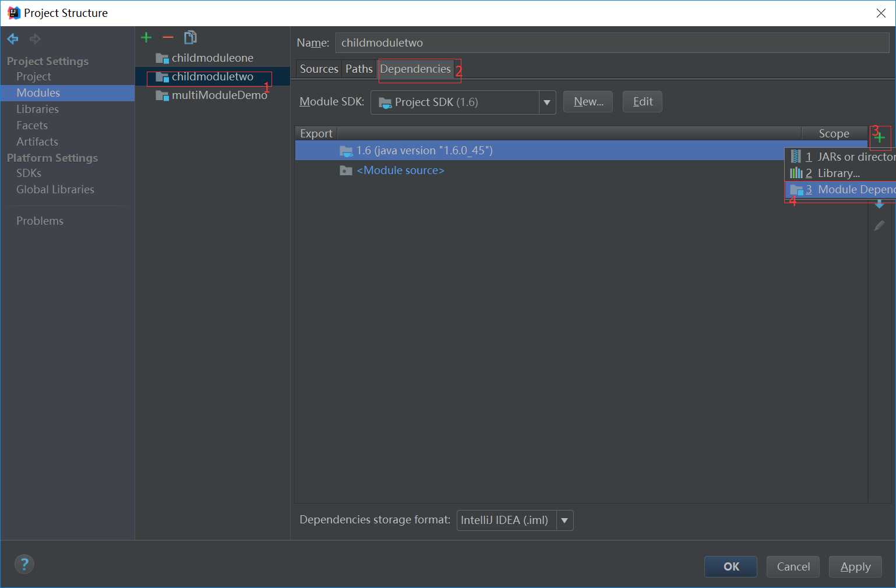
Task: Click the childmoduleone folder icon
Action: coord(162,58)
